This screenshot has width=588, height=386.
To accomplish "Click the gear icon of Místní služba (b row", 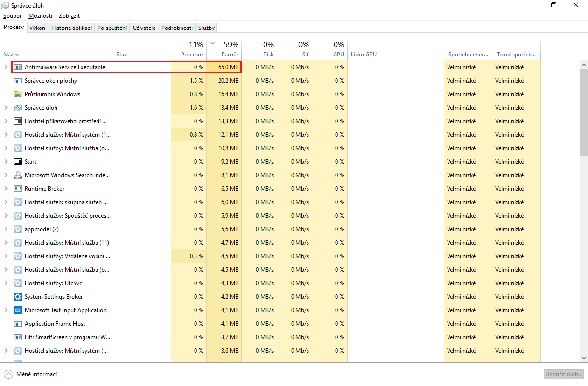I will (18, 270).
